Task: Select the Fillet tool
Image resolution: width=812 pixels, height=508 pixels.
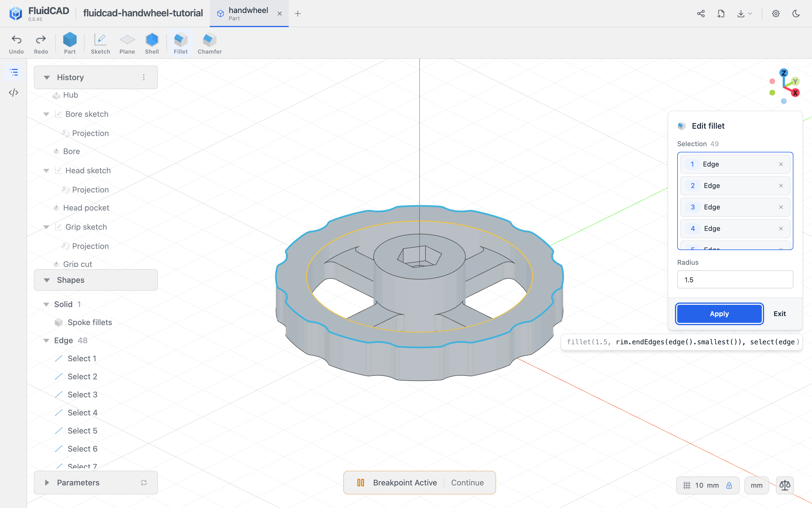Action: (x=180, y=44)
